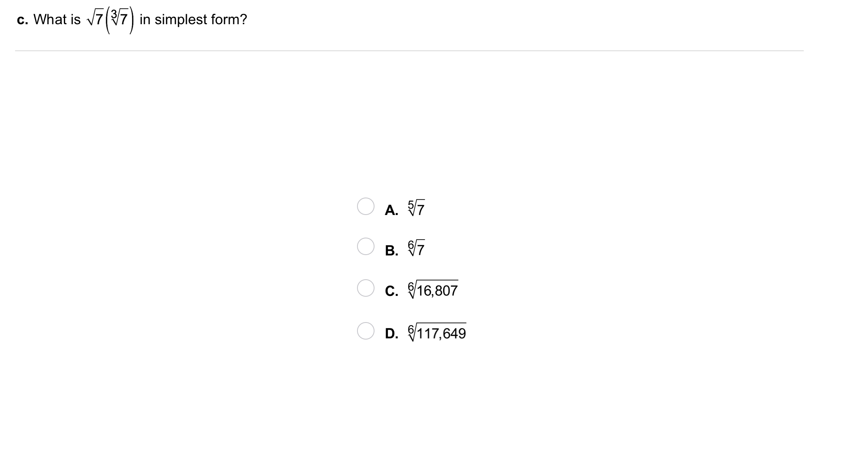This screenshot has width=868, height=476.
Task: Click the fifth root of 7 answer expression
Action: [416, 209]
